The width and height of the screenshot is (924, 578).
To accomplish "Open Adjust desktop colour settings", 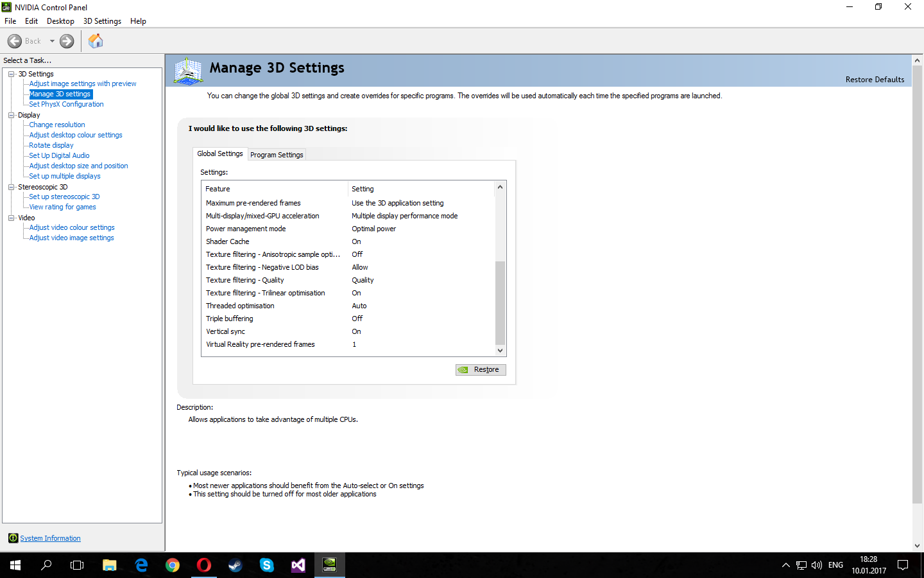I will pyautogui.click(x=76, y=135).
